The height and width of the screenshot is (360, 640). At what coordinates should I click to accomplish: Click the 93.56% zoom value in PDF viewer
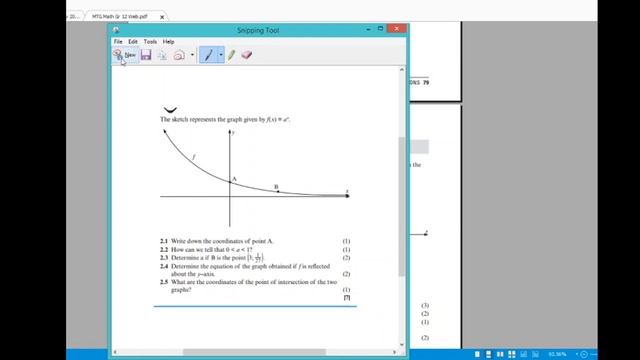[x=558, y=354]
